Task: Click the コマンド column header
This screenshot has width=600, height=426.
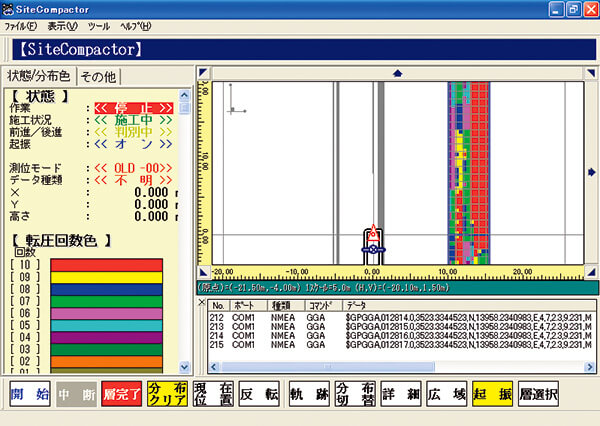Action: click(x=323, y=305)
